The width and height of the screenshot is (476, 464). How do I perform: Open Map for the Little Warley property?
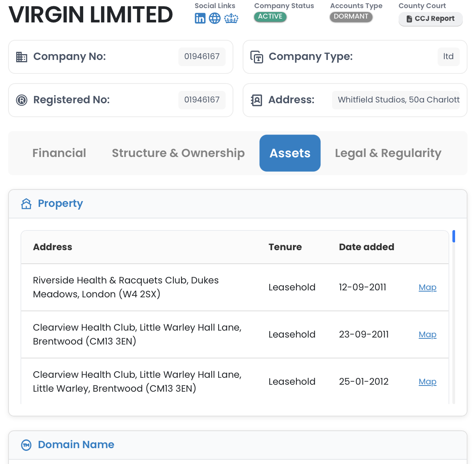click(427, 382)
